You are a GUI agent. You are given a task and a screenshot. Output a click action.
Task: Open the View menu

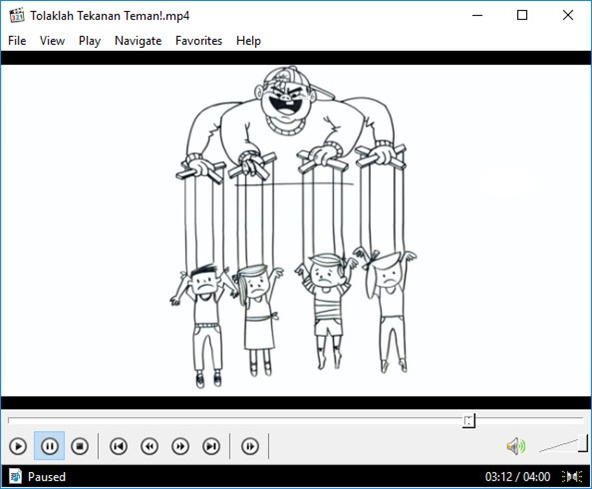coord(52,41)
